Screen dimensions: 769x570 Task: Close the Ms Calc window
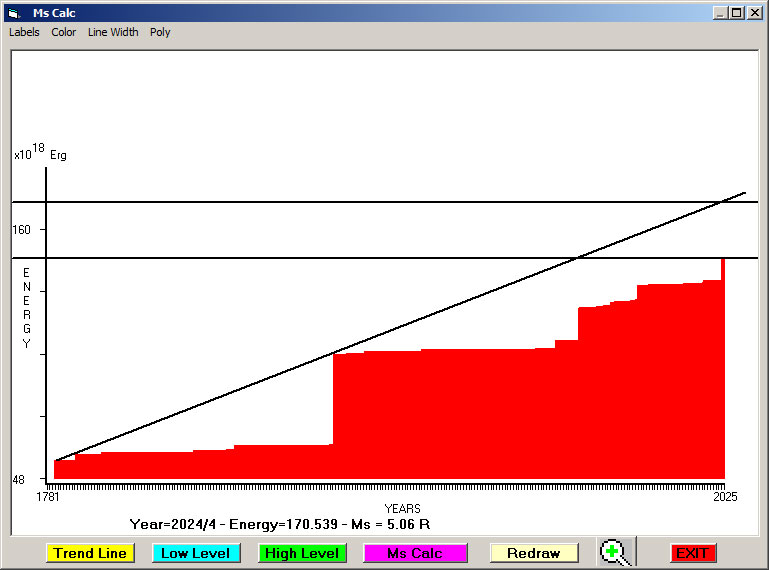pyautogui.click(x=754, y=13)
